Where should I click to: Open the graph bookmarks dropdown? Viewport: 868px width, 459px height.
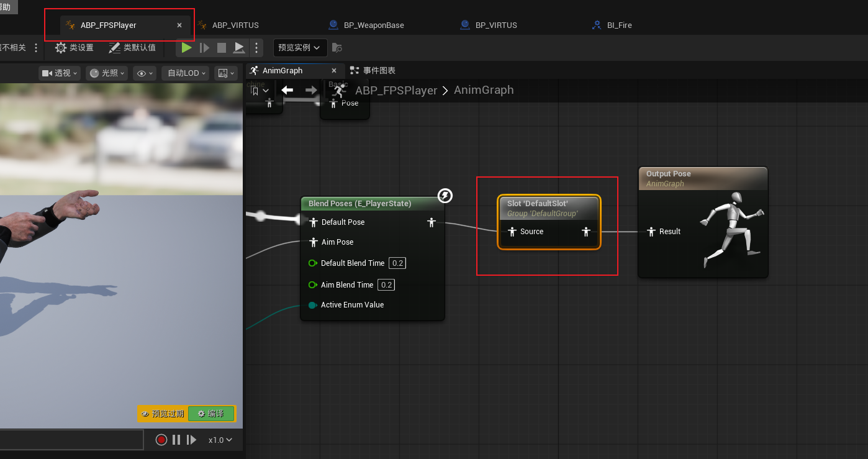click(x=260, y=91)
